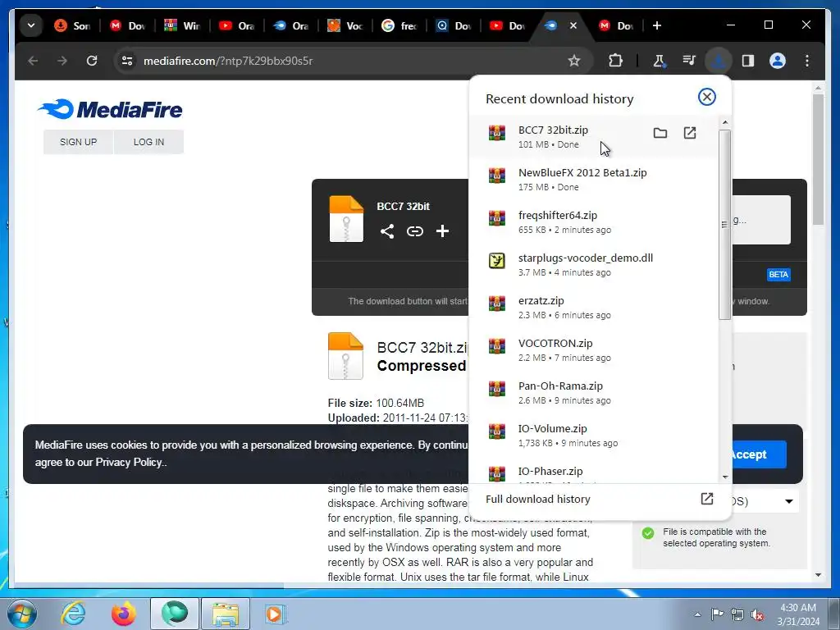Viewport: 840px width, 630px height.
Task: Click the address bar URL field
Action: pyautogui.click(x=354, y=61)
